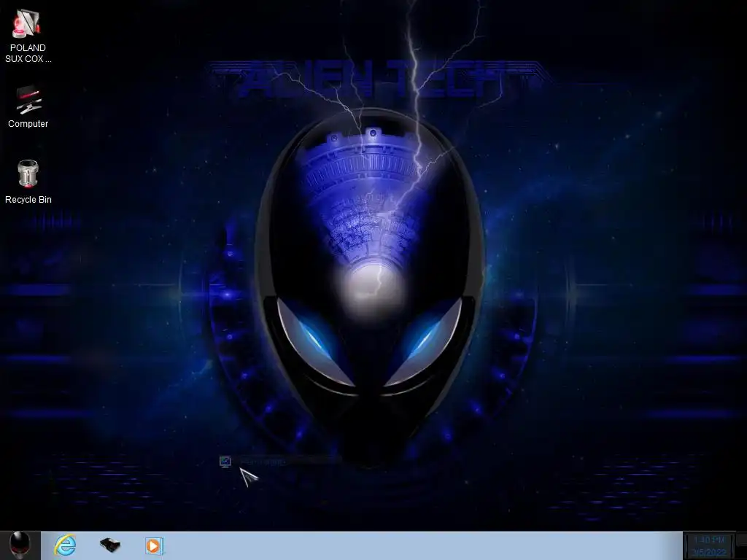
Task: Select the "Computer" label text
Action: click(28, 124)
